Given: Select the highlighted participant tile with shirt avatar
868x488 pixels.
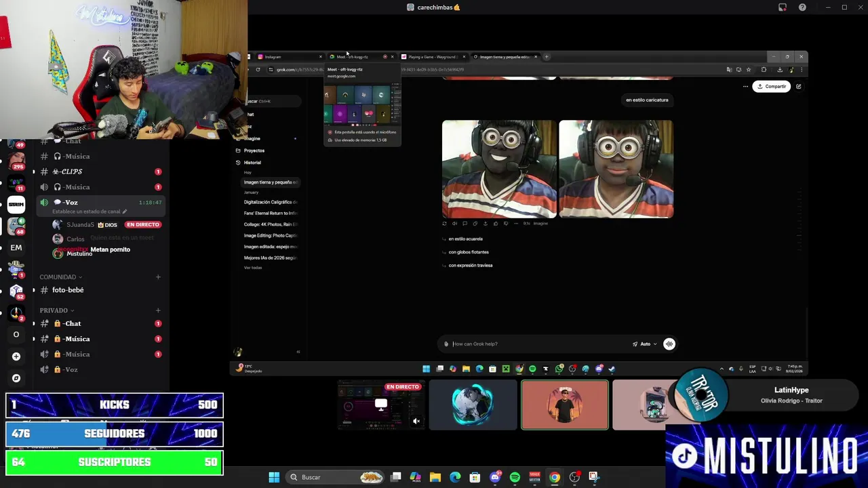Looking at the screenshot, I should pyautogui.click(x=565, y=405).
